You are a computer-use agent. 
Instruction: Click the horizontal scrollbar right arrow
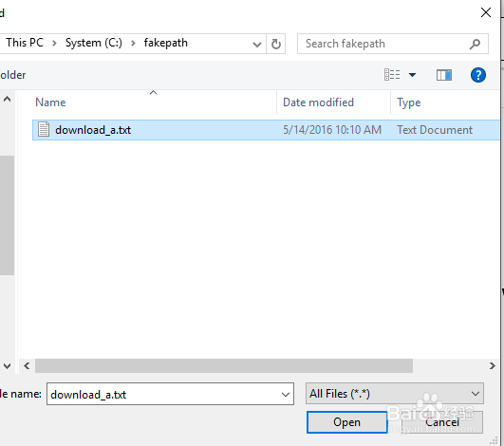click(x=492, y=365)
